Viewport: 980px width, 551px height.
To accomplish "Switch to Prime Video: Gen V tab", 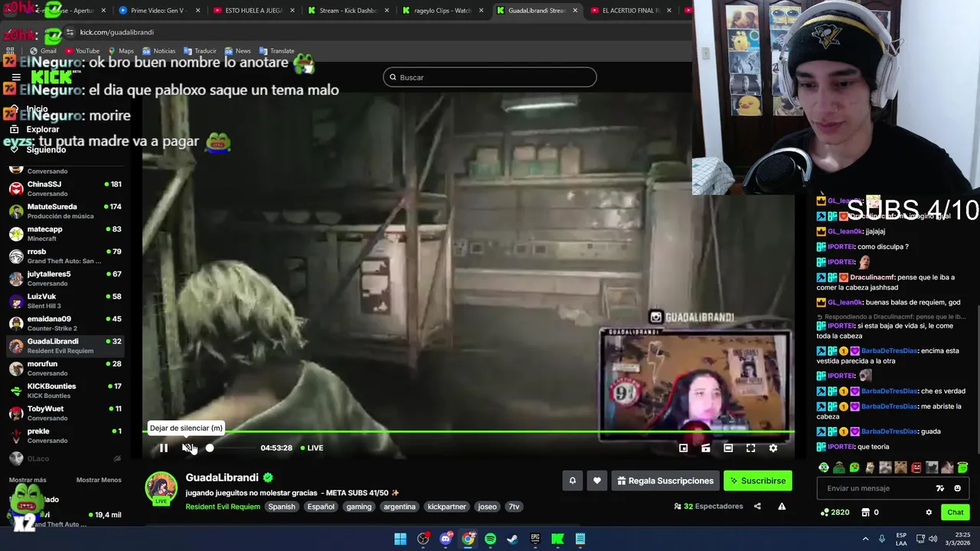I will [x=160, y=11].
